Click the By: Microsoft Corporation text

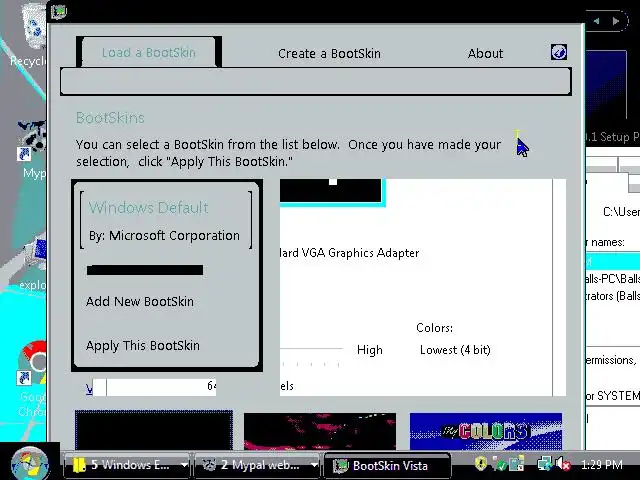pyautogui.click(x=164, y=236)
